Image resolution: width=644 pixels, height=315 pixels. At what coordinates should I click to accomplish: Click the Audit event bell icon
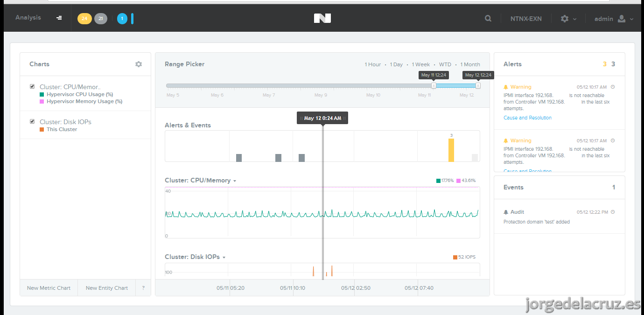point(506,212)
